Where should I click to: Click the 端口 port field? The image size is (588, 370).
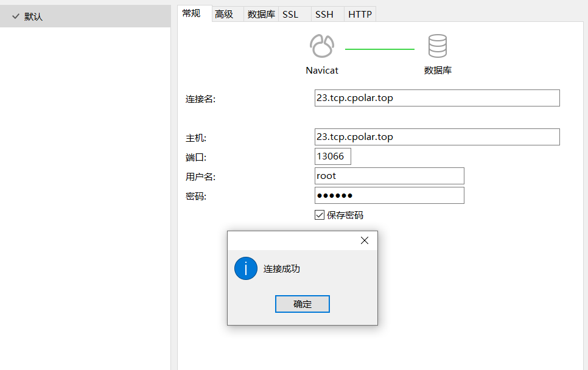(332, 156)
